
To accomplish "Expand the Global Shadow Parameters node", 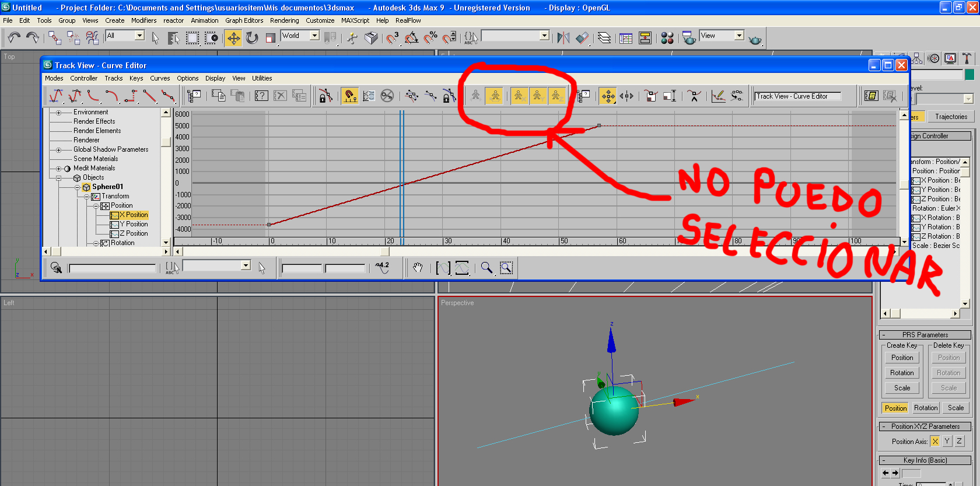I will point(58,150).
